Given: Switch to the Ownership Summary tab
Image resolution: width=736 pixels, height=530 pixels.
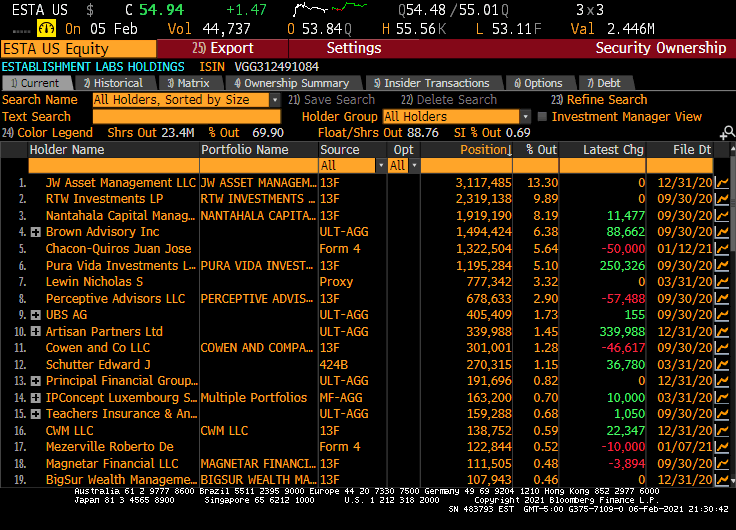Looking at the screenshot, I should (x=292, y=83).
